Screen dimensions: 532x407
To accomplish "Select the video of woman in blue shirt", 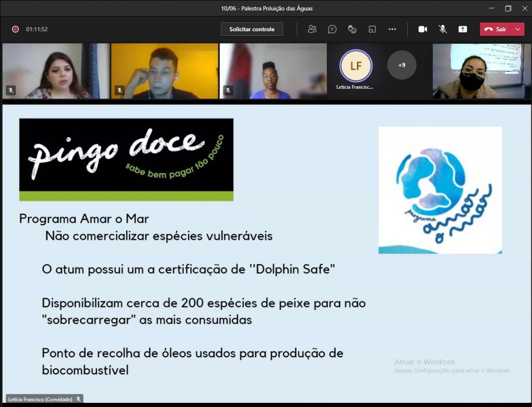I will tap(273, 71).
